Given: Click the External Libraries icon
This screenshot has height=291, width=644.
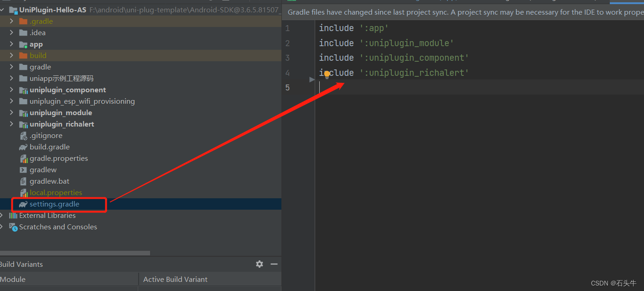Looking at the screenshot, I should tap(13, 216).
